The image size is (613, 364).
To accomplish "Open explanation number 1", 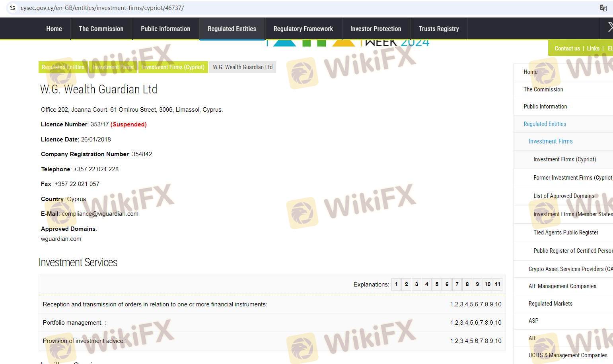I will click(396, 285).
